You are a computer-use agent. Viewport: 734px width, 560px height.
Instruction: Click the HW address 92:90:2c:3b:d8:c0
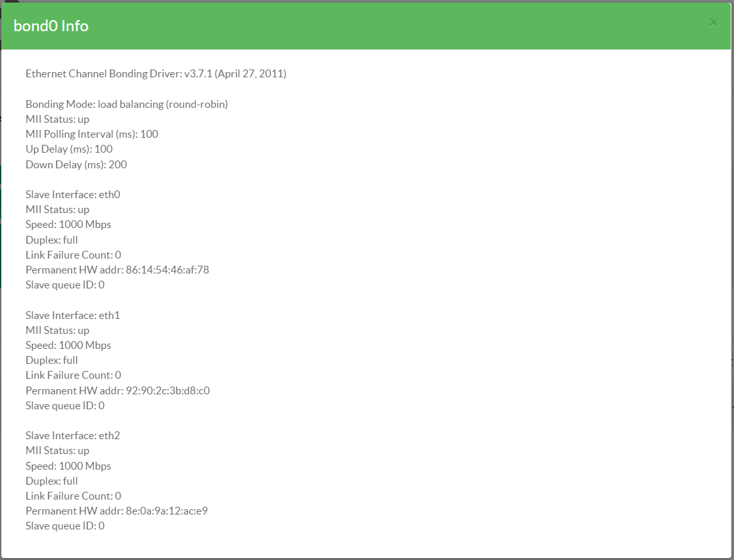click(x=167, y=390)
